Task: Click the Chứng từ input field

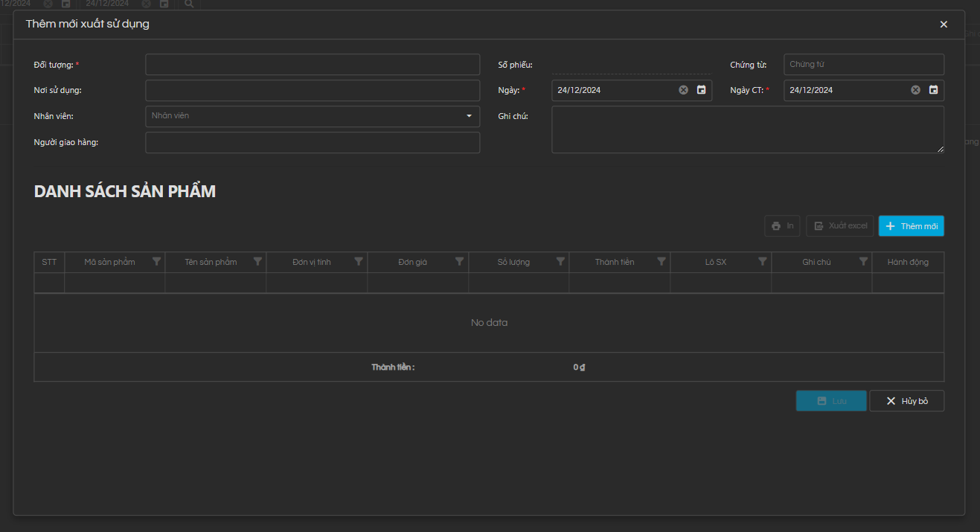Action: click(x=863, y=65)
